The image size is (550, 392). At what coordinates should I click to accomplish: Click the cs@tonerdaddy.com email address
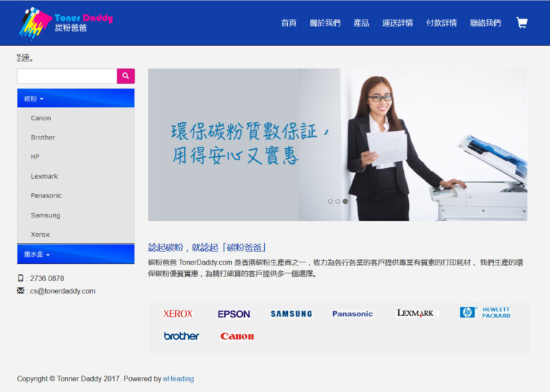[62, 291]
